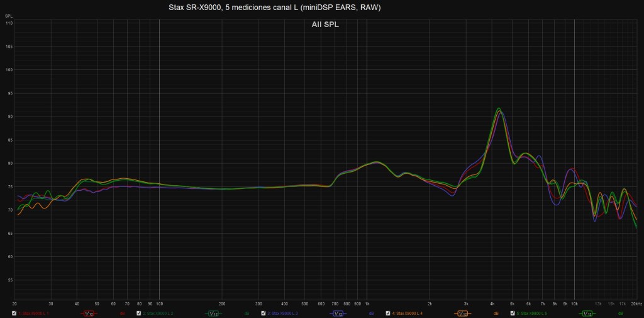Select the red Stax X9000 L 1 legend label
Screen dimensions: 644x318
[34, 313]
